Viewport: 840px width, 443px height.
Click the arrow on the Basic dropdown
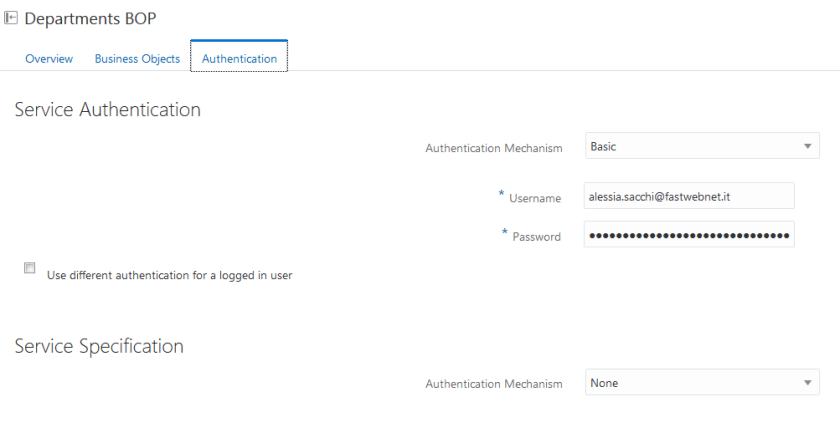[807, 147]
